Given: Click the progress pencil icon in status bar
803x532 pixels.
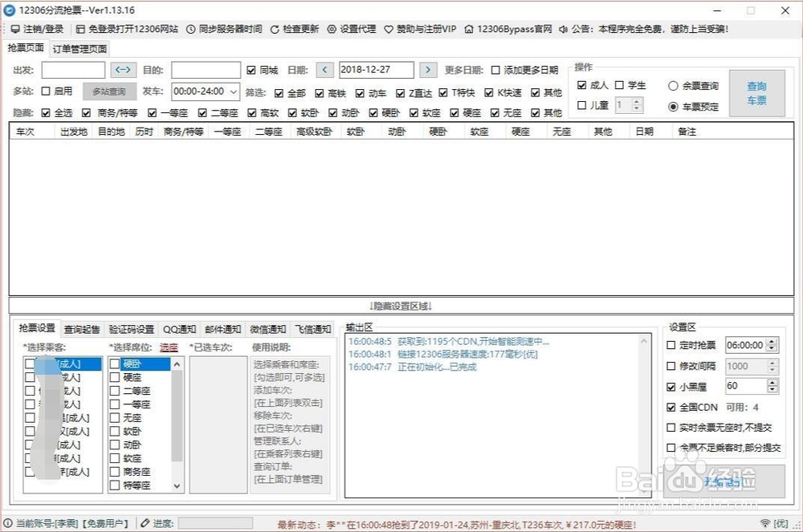Looking at the screenshot, I should [x=145, y=523].
